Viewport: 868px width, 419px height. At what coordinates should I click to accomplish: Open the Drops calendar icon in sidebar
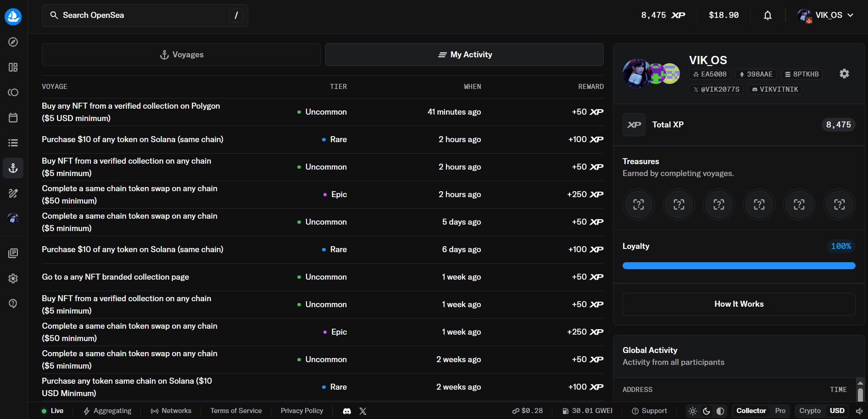(x=13, y=118)
